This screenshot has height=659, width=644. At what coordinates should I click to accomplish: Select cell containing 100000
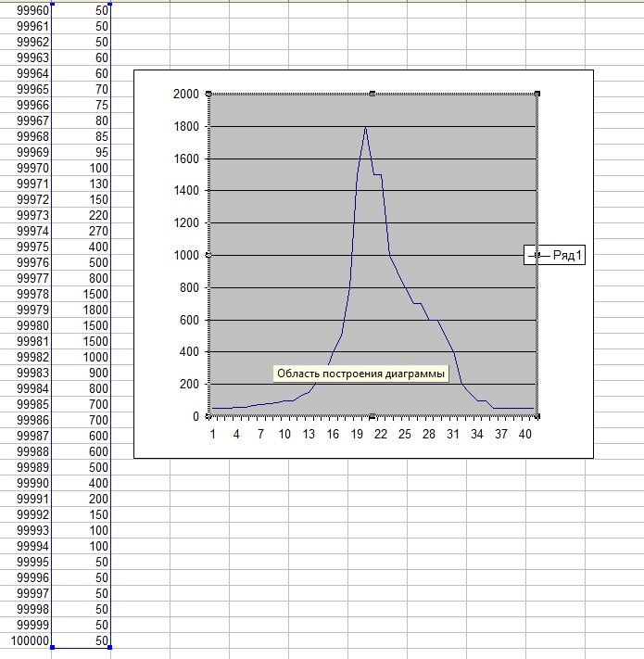click(x=26, y=640)
